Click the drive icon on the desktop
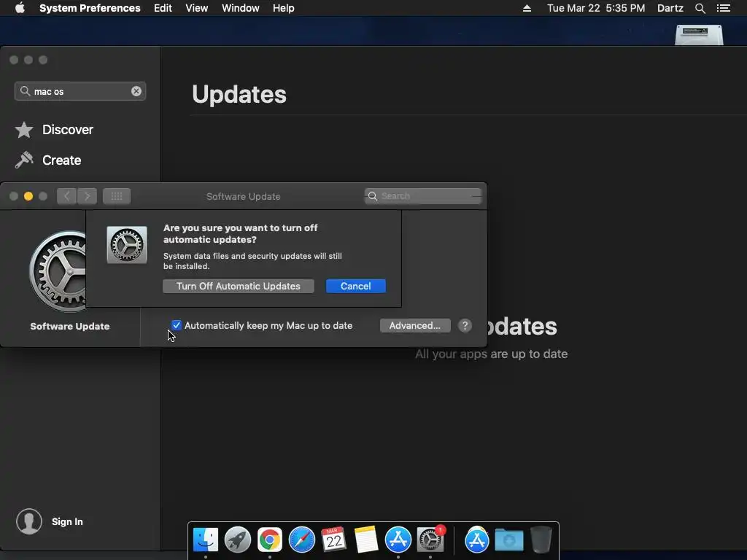Viewport: 747px width, 560px height. pos(699,35)
